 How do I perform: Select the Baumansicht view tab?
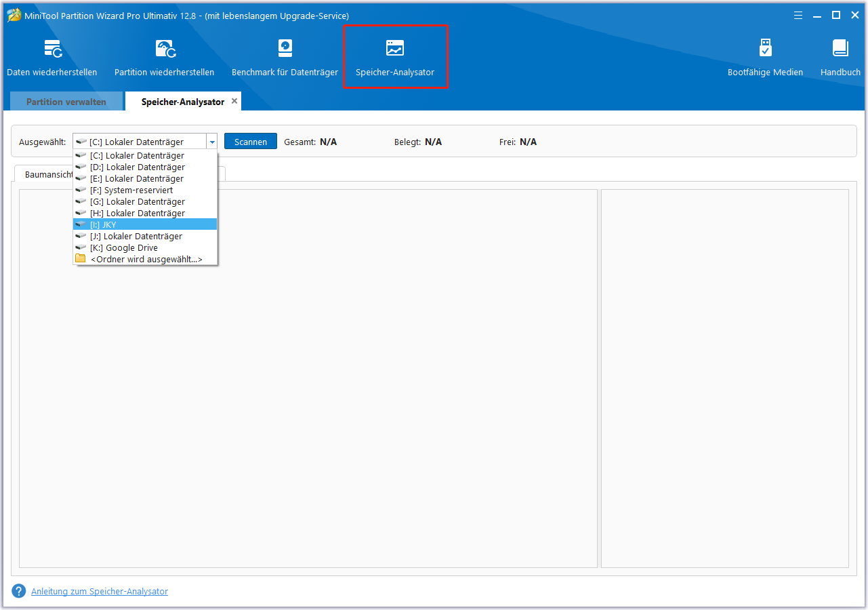49,174
